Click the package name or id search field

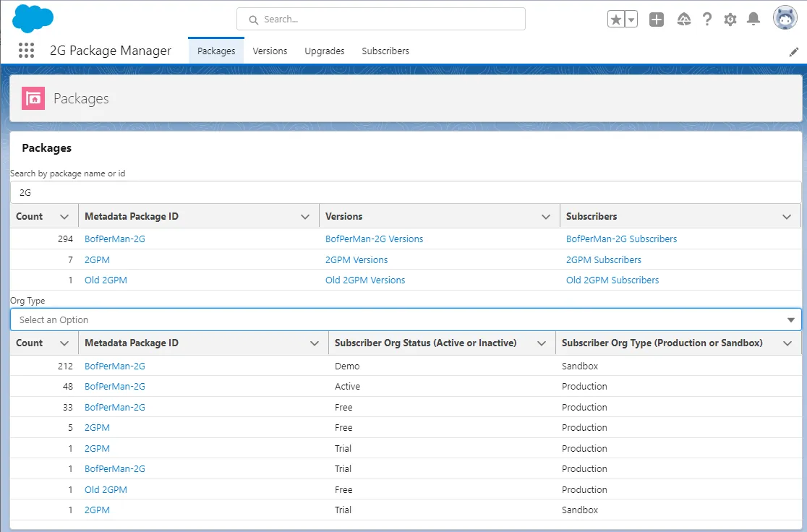tap(406, 192)
